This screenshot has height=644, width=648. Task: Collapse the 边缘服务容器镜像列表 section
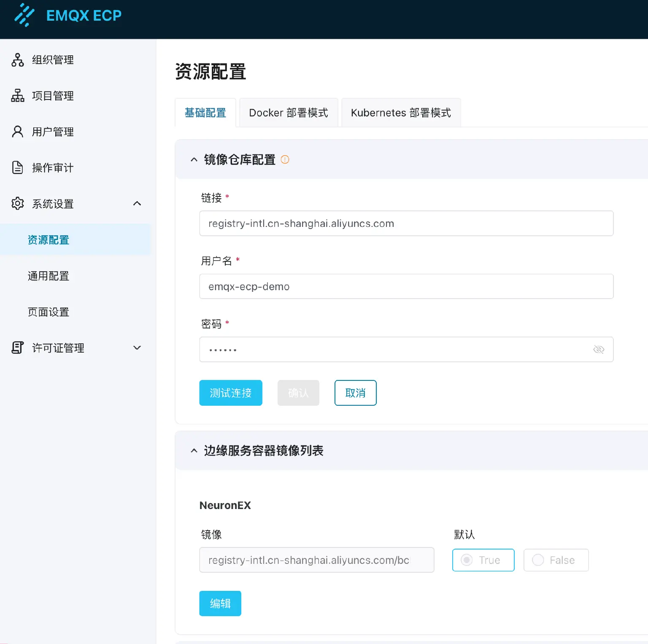point(194,451)
